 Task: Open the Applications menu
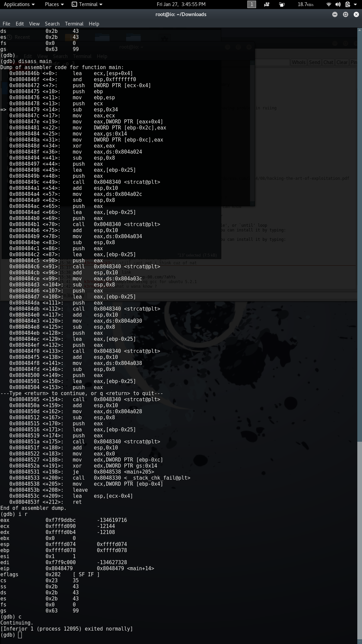point(19,4)
